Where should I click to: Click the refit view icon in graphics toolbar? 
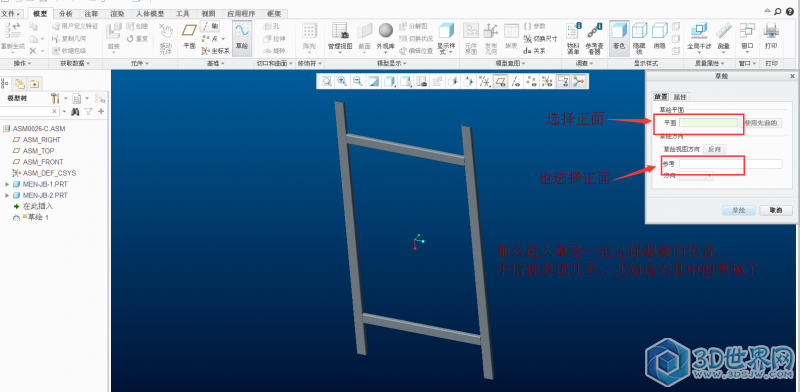[x=326, y=81]
